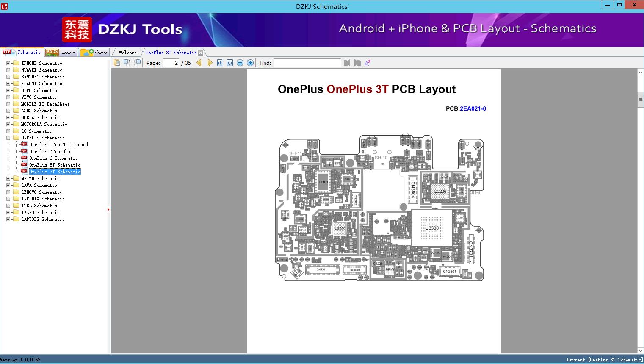Select MOBILE IC DataSheet tree item

point(45,104)
